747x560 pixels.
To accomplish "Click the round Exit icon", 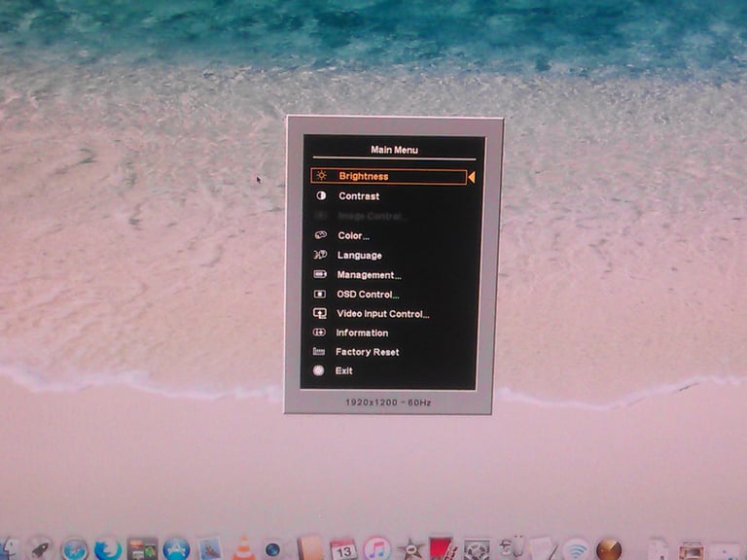I will [x=318, y=370].
